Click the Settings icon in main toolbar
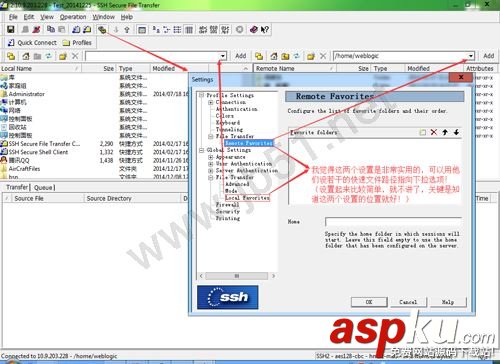The image size is (500, 364). point(102,30)
